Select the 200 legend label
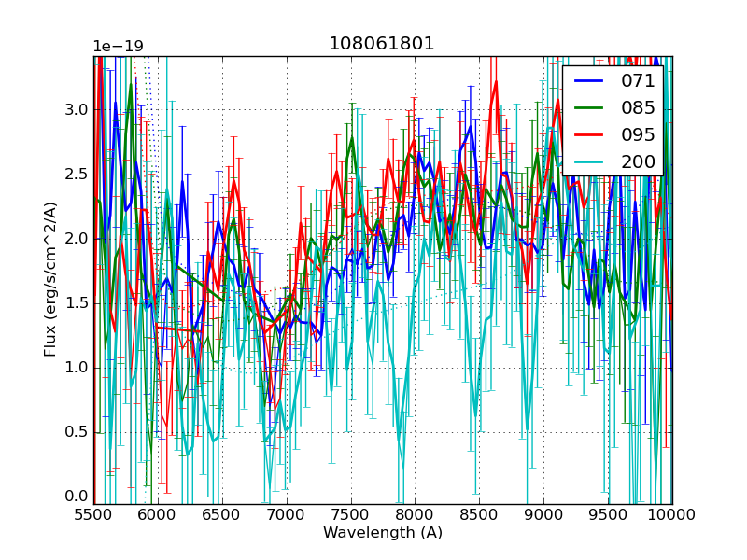This screenshot has width=747, height=560. 638,161
